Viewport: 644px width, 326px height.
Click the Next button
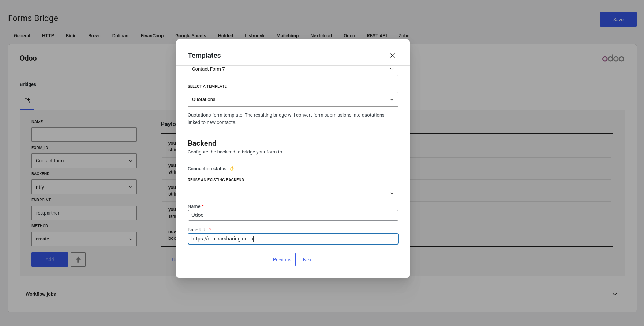(308, 259)
